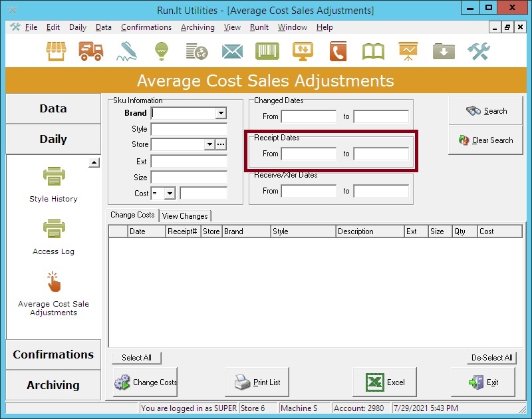Open the Daily menu
This screenshot has width=532, height=419.
tap(78, 27)
